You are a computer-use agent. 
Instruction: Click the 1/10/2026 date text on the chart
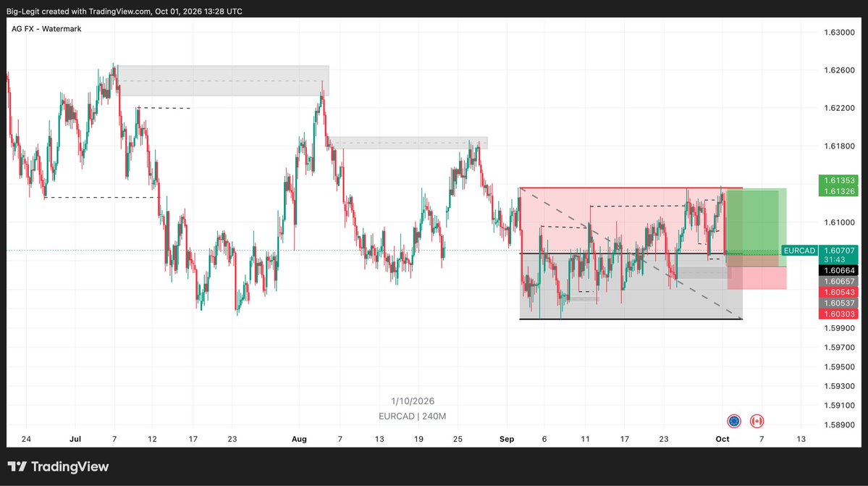413,401
